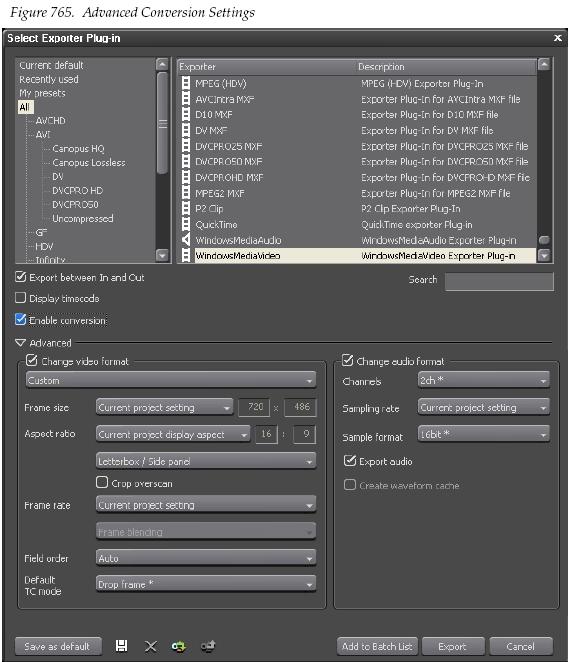Click the audio icon beside WindowsMediaAudio
This screenshot has width=570, height=662.
[x=185, y=240]
